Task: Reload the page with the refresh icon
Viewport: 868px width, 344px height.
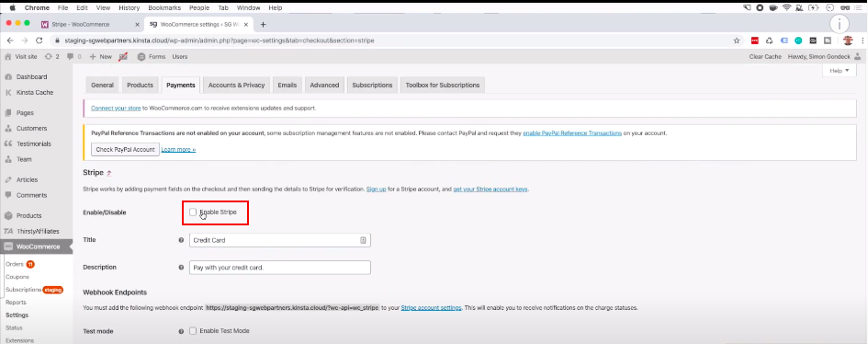Action: (x=39, y=40)
